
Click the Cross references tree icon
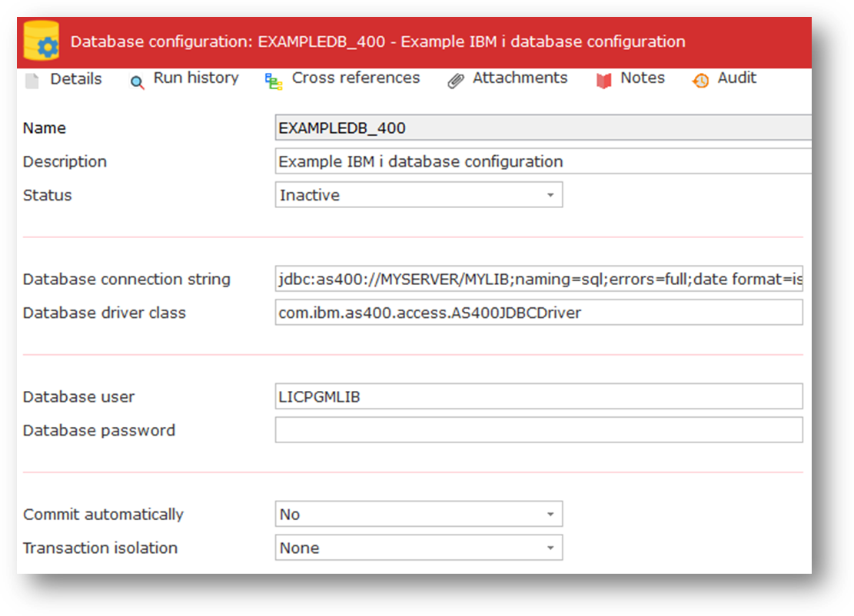(x=274, y=81)
